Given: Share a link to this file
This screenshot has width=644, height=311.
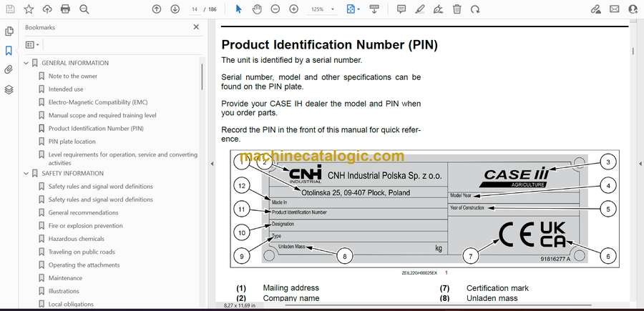Looking at the screenshot, I should tap(595, 9).
